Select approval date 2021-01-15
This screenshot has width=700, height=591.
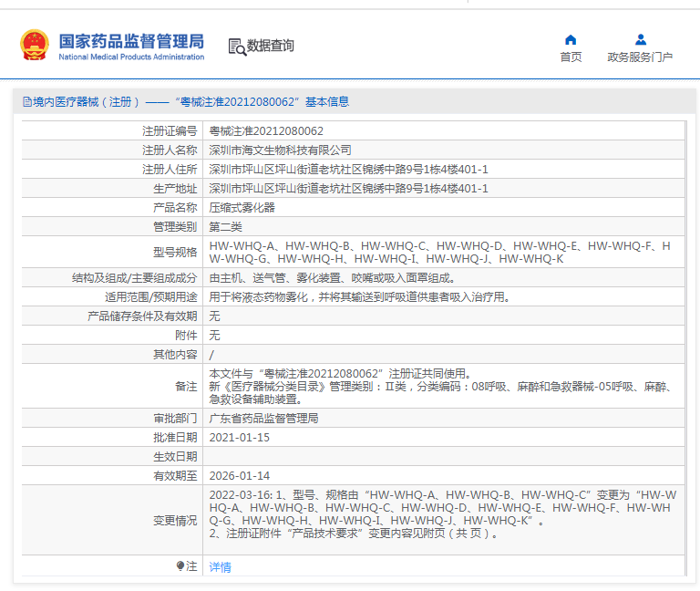240,438
